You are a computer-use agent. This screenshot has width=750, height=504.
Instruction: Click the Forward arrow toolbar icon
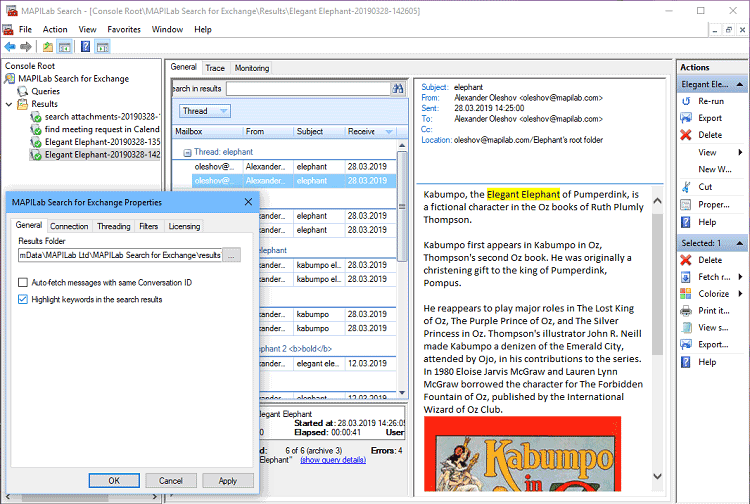[26, 46]
